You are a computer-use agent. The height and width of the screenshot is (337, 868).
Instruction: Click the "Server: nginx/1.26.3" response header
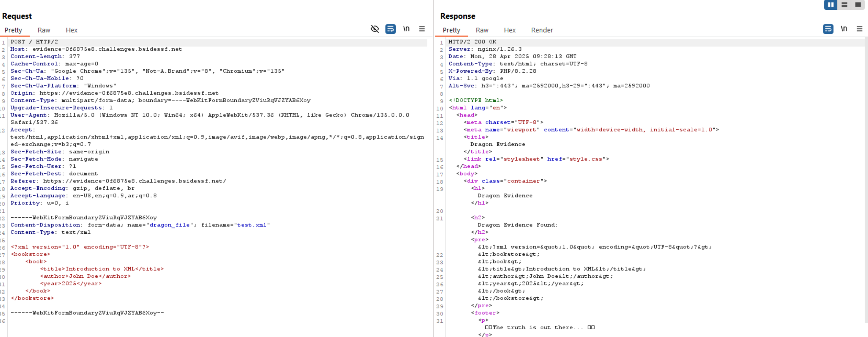tap(485, 49)
